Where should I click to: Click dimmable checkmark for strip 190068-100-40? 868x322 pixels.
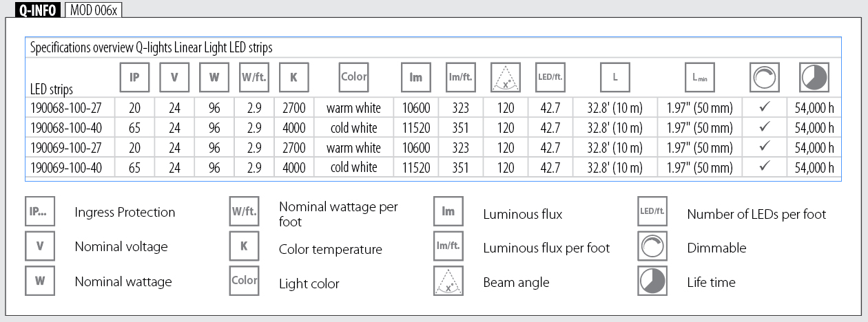point(764,128)
